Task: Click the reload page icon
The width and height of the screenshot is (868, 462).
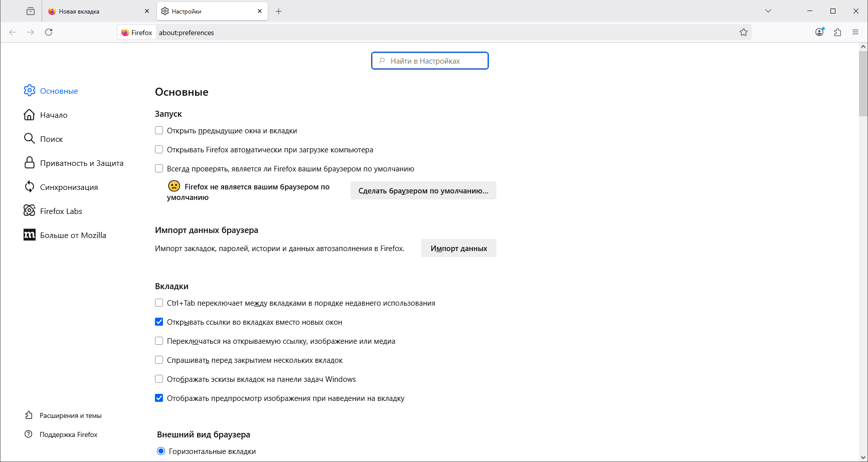Action: pyautogui.click(x=49, y=32)
